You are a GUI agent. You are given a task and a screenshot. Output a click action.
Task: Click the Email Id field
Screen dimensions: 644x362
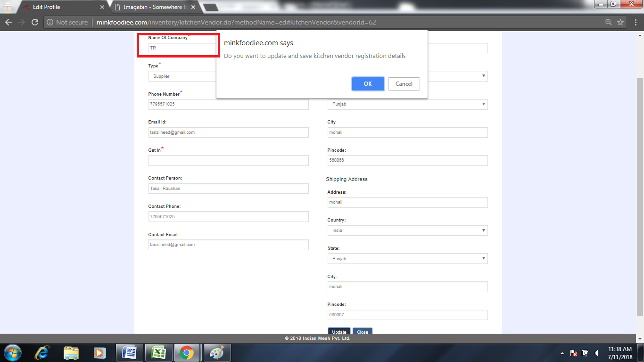click(228, 132)
